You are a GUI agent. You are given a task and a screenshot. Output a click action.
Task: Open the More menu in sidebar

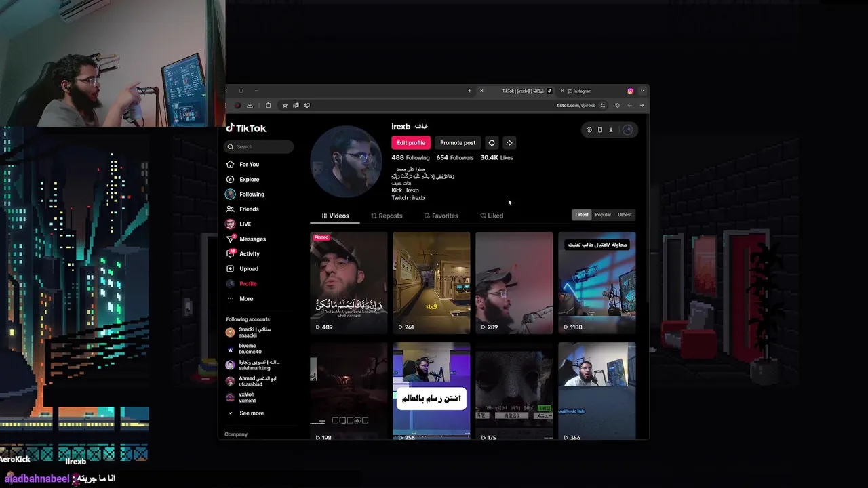(x=239, y=298)
